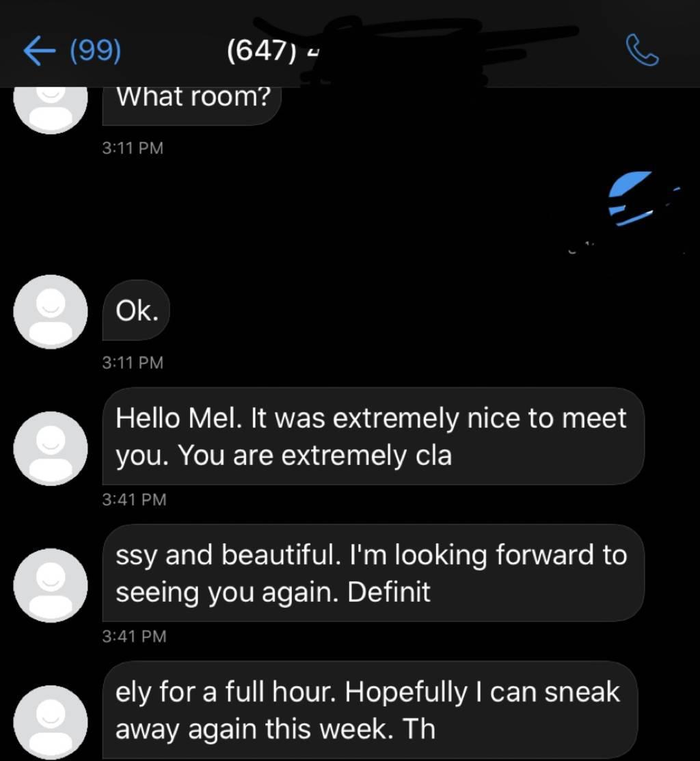The image size is (700, 761).
Task: Call the contact using the phone icon
Action: click(642, 51)
